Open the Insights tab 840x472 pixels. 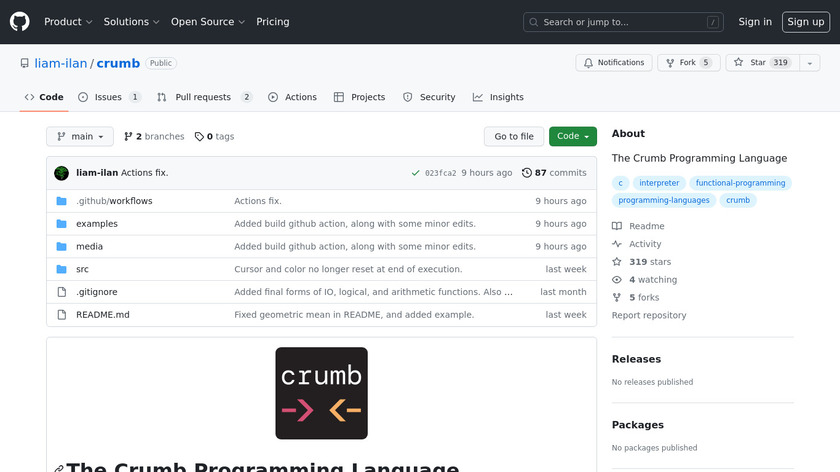[498, 97]
